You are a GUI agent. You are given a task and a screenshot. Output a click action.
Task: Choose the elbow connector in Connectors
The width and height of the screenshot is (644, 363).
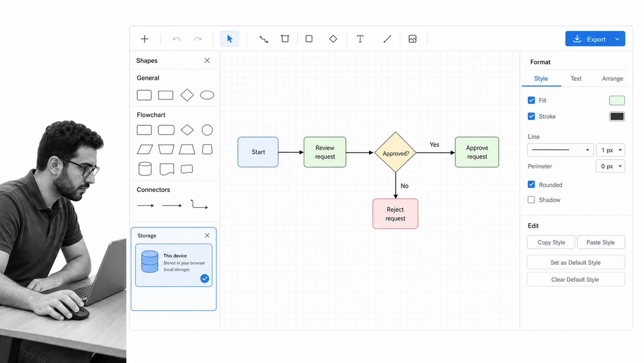(199, 205)
